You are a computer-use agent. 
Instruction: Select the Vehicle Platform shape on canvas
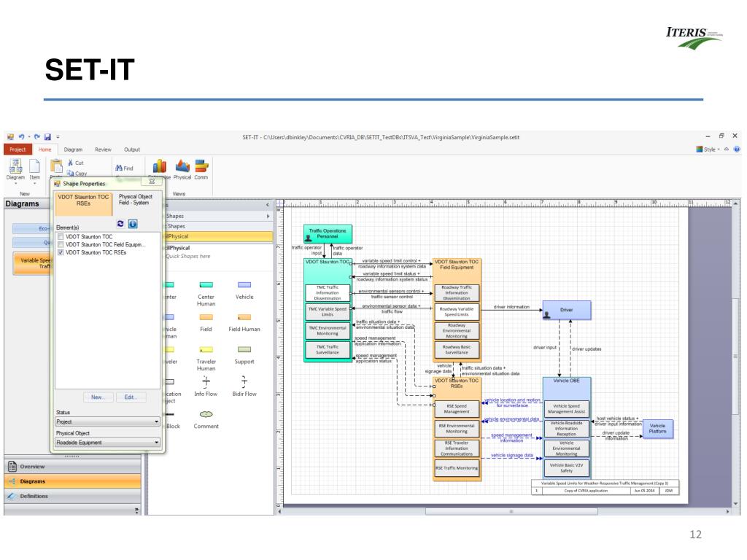[657, 429]
